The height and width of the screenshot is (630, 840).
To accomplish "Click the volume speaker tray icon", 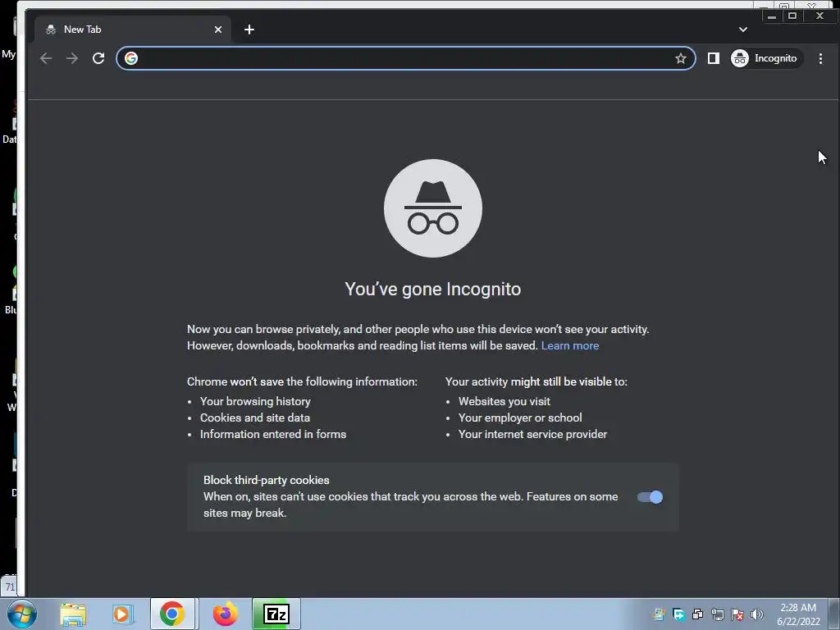I will coord(757,614).
